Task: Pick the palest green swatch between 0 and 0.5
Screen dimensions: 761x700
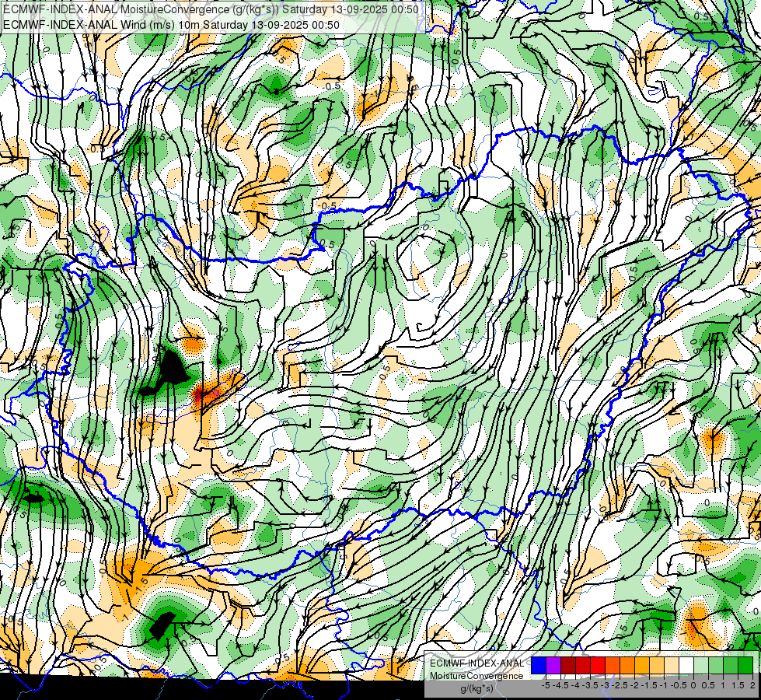Action: tap(701, 666)
